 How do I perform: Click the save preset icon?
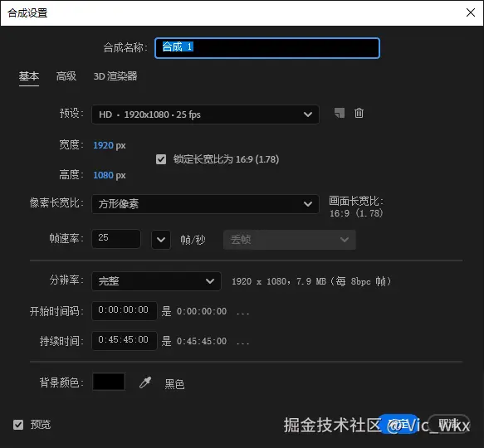coord(340,113)
